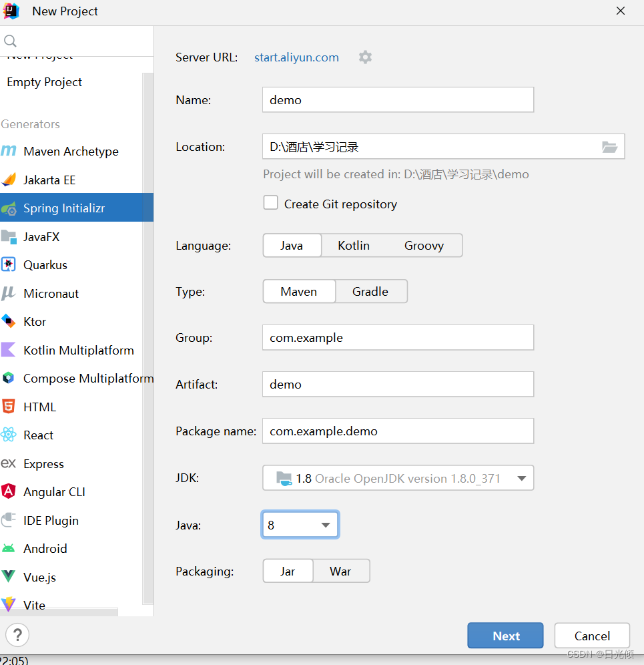The width and height of the screenshot is (644, 665).
Task: Choose Gradle as project type
Action: 371,291
